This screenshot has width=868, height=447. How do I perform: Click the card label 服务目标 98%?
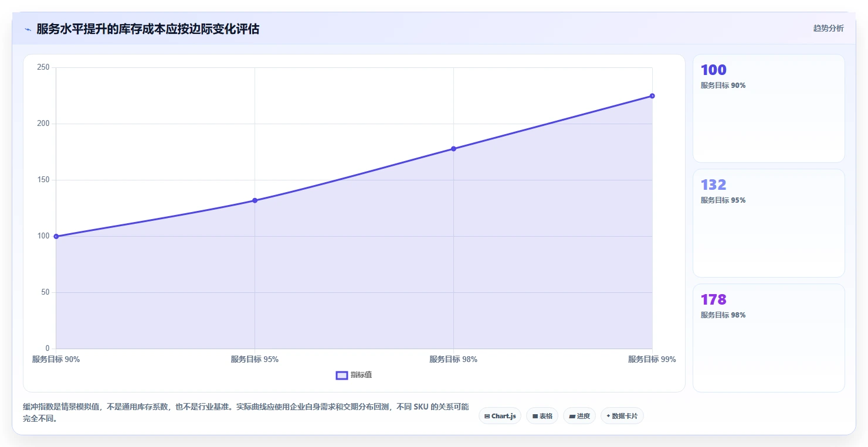[x=723, y=315]
